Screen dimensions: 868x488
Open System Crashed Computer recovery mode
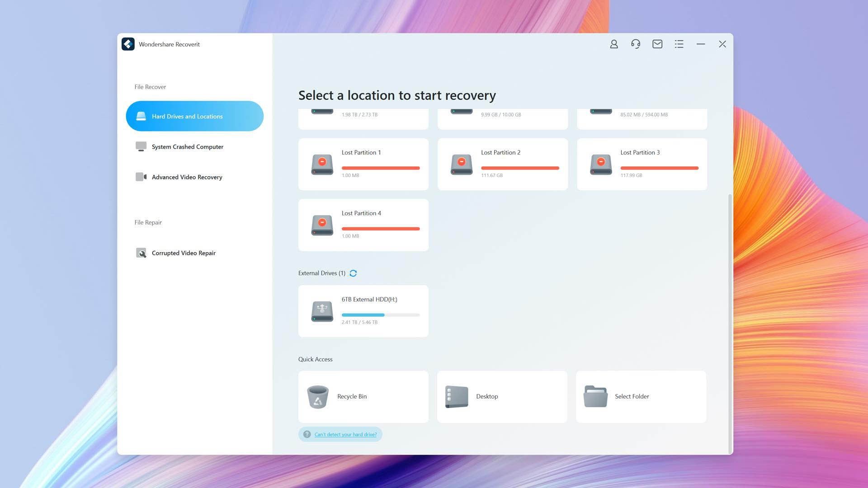click(x=187, y=146)
